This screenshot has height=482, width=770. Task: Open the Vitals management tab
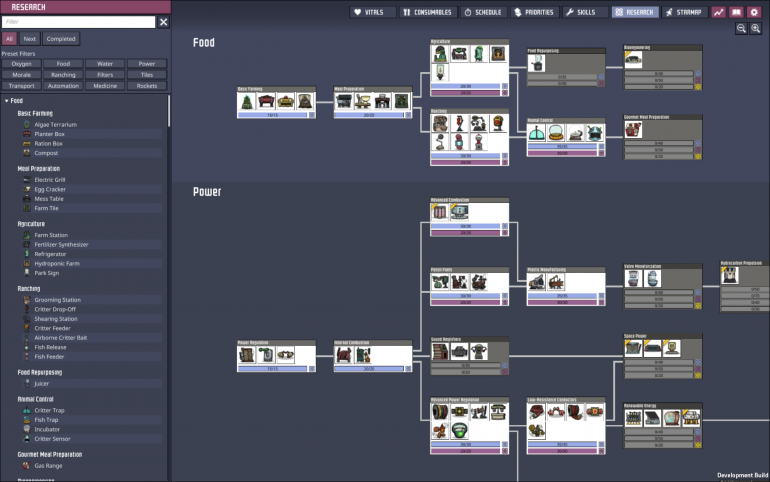[x=372, y=12]
